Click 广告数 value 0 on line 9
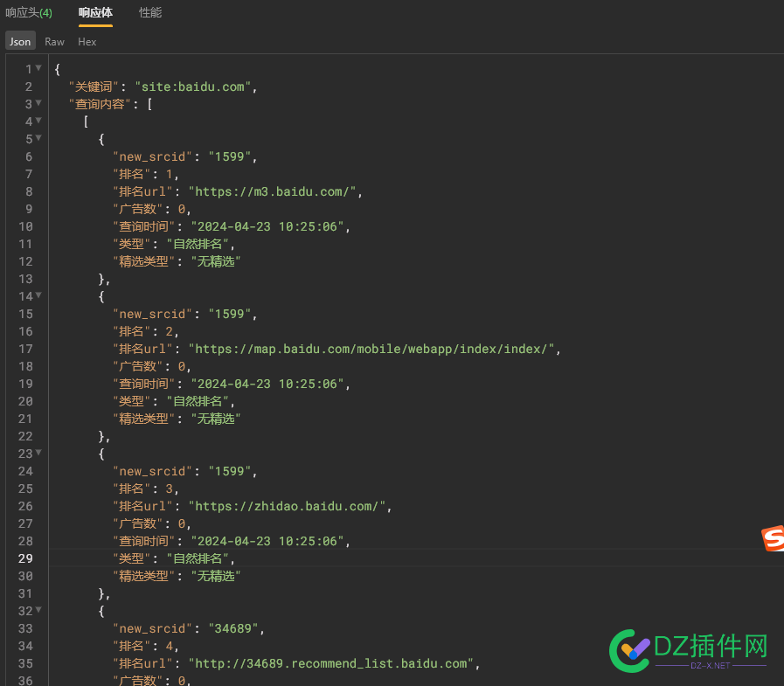The image size is (784, 686). point(182,209)
